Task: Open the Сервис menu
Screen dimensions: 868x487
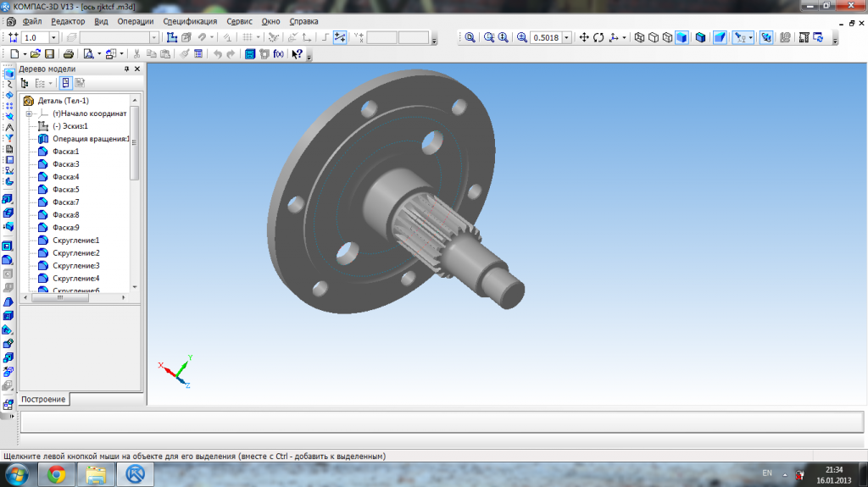Action: [239, 21]
